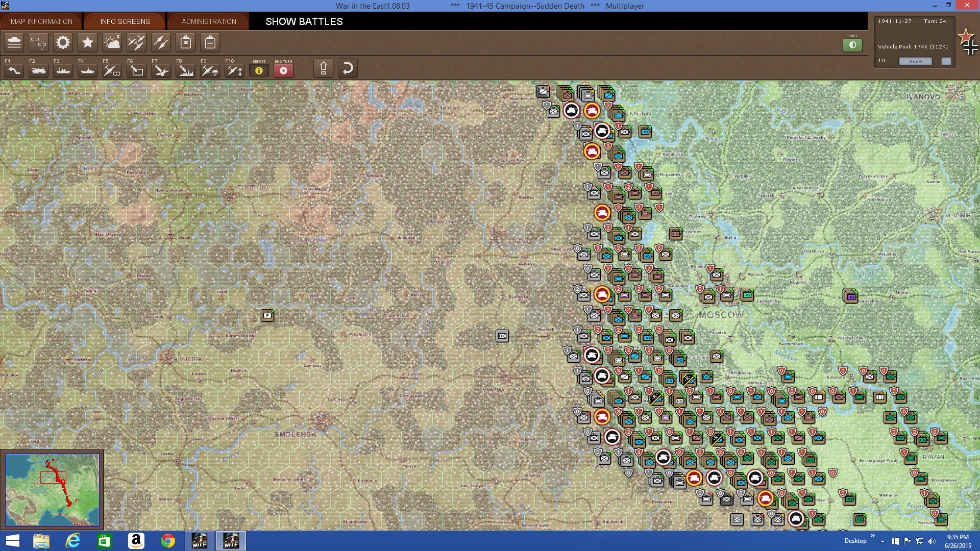Click the up-arrow toolbar button
The width and height of the screenshot is (980, 551).
tap(323, 68)
